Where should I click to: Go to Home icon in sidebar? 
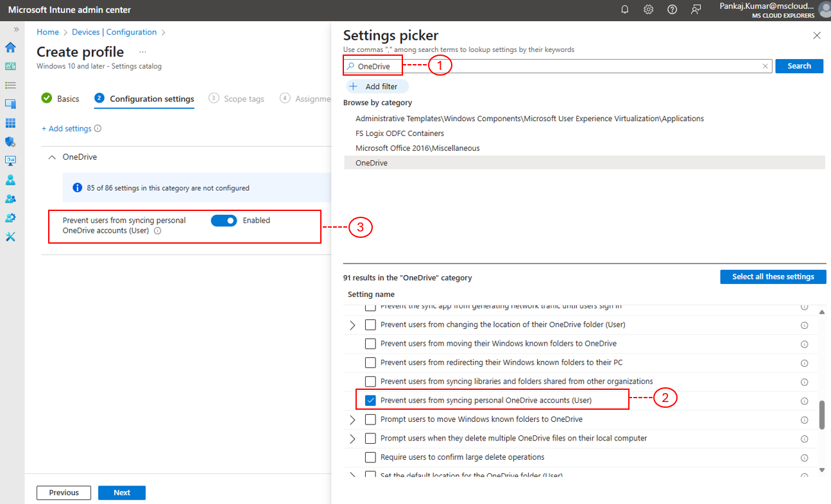click(x=10, y=47)
